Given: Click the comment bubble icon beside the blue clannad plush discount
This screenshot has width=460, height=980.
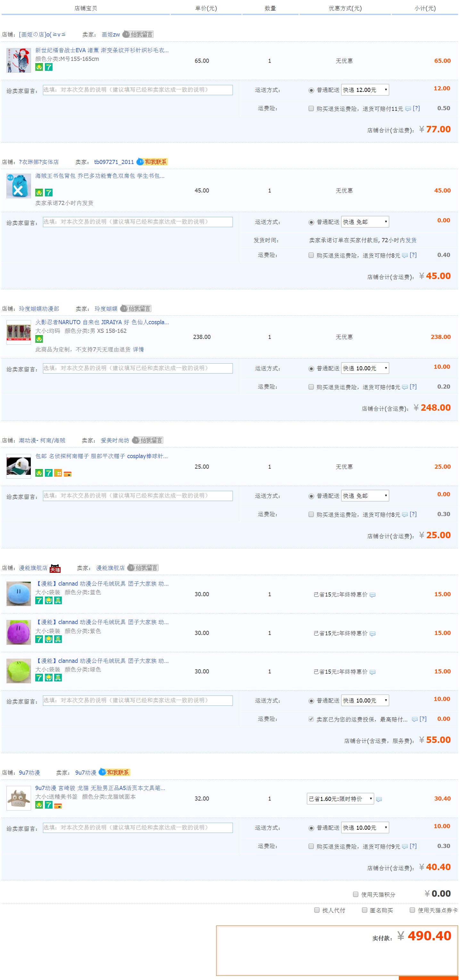Looking at the screenshot, I should pos(373,595).
